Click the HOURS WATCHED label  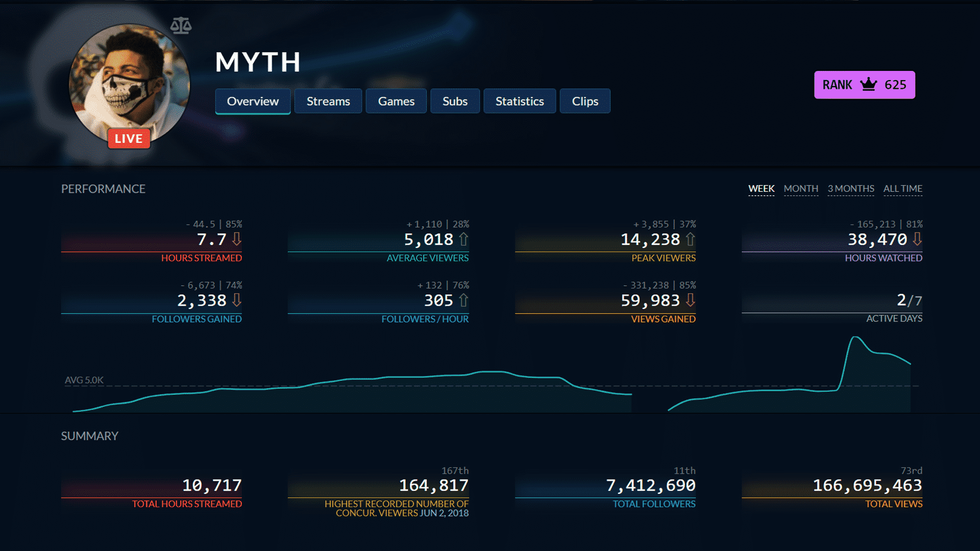tap(883, 258)
